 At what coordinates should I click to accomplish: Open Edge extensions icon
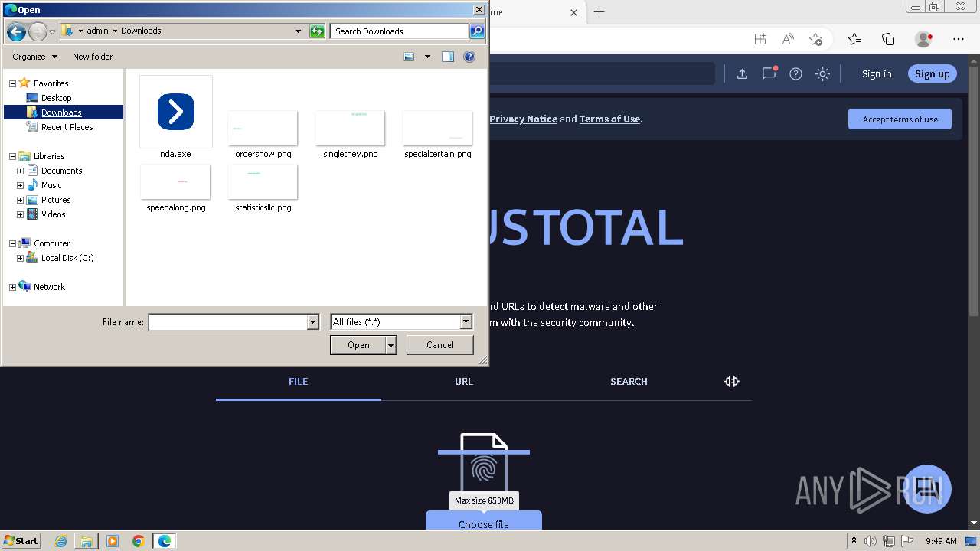(759, 39)
